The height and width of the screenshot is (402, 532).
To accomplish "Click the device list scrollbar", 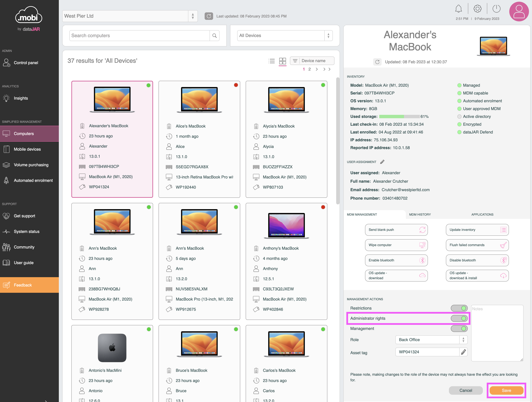I will click(338, 141).
